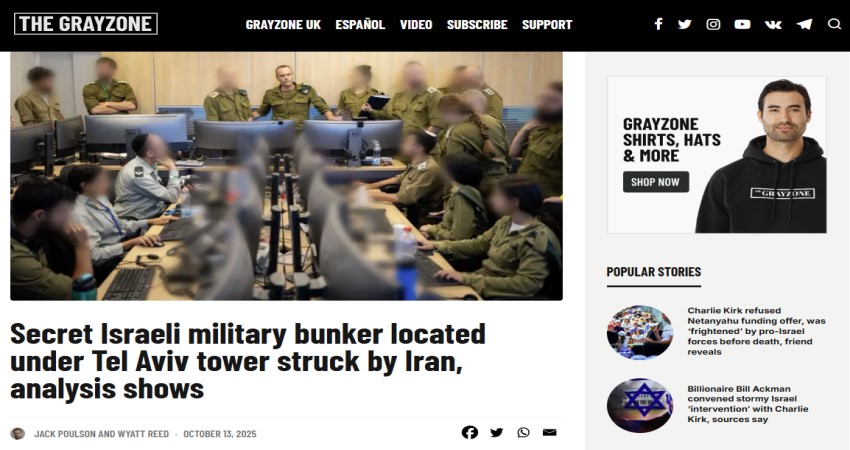Open the Telegram channel icon

804,24
